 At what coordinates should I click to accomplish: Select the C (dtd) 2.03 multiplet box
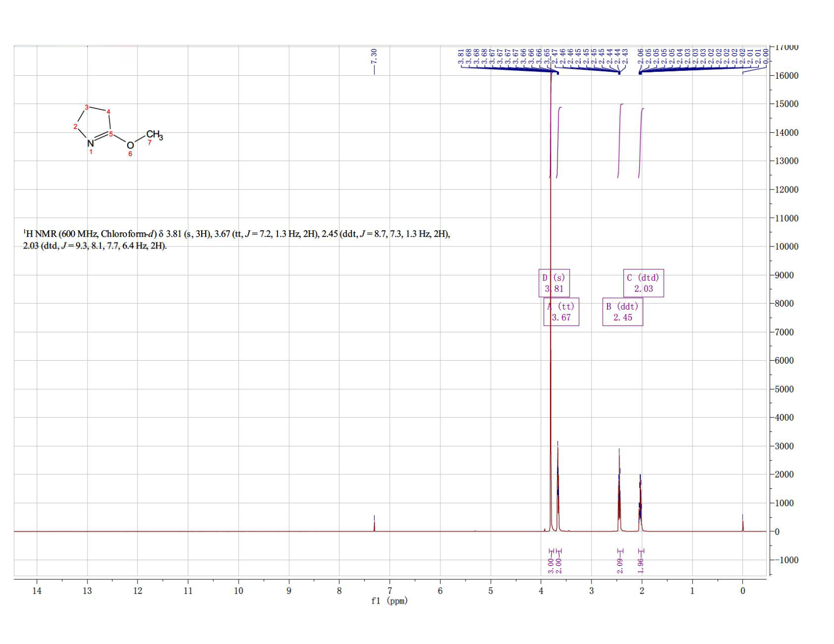point(643,283)
